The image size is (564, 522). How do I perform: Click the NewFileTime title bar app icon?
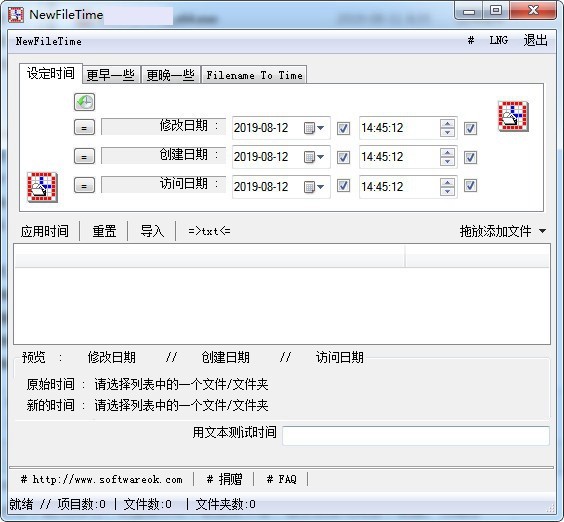pyautogui.click(x=16, y=15)
